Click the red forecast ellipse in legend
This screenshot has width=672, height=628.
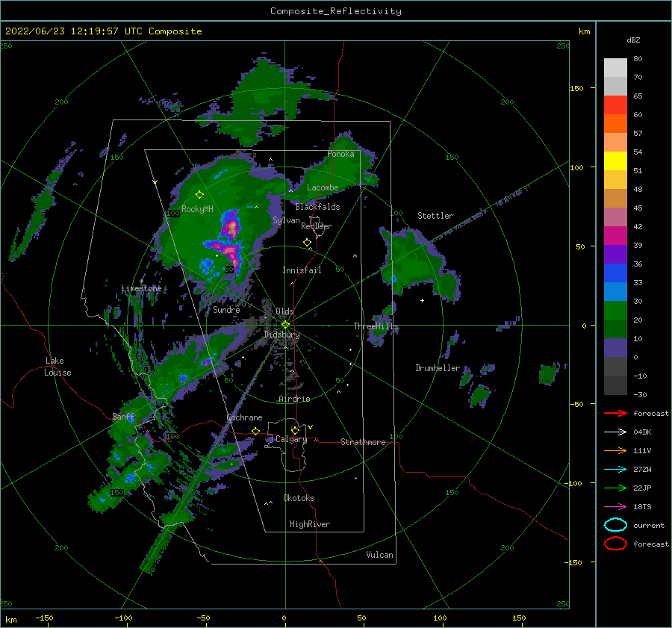tap(615, 544)
